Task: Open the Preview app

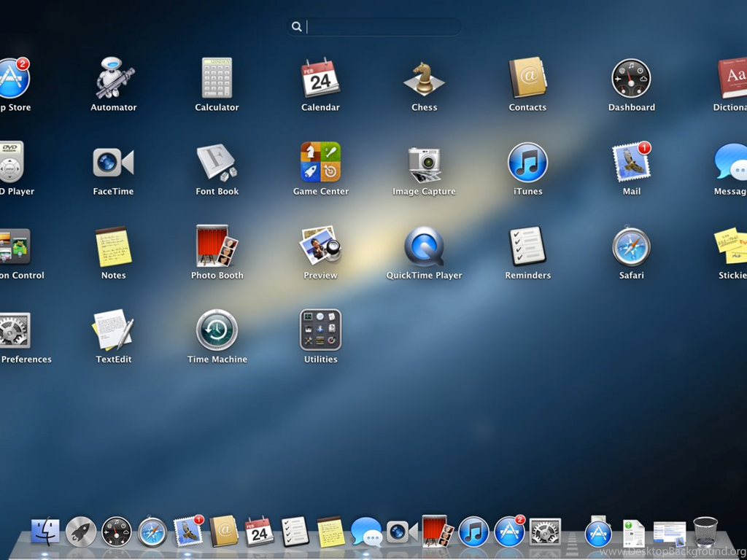Action: [x=320, y=246]
